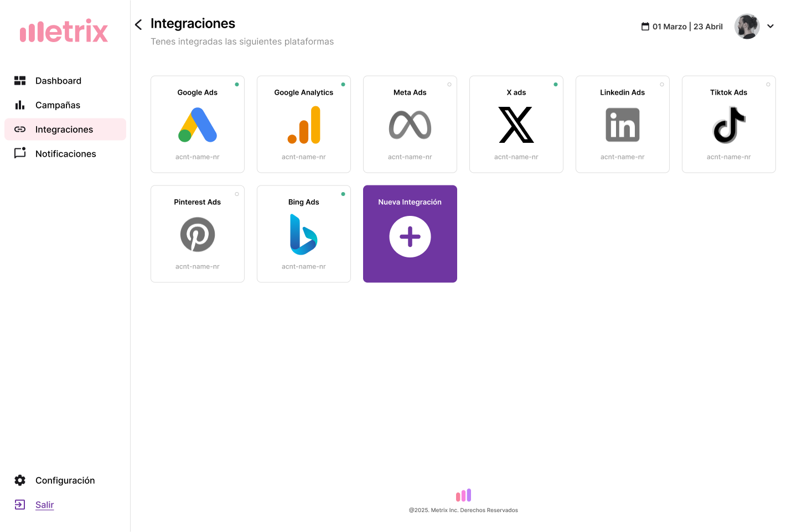
Task: Click the Meta Ads card title
Action: point(410,92)
